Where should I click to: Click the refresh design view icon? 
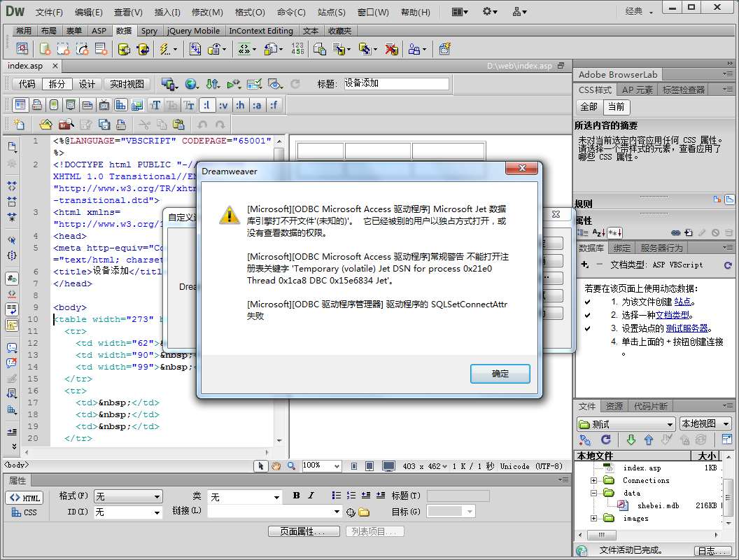pos(295,84)
